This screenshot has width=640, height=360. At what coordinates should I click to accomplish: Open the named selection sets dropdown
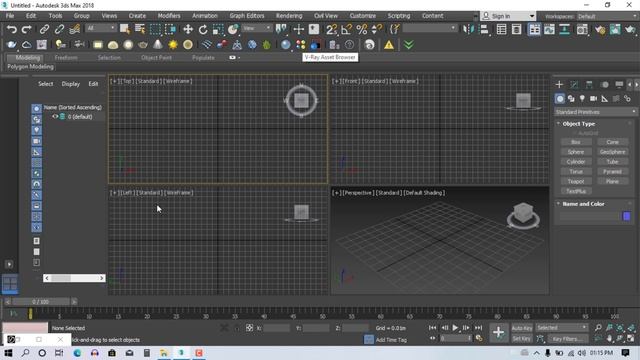[x=429, y=28]
